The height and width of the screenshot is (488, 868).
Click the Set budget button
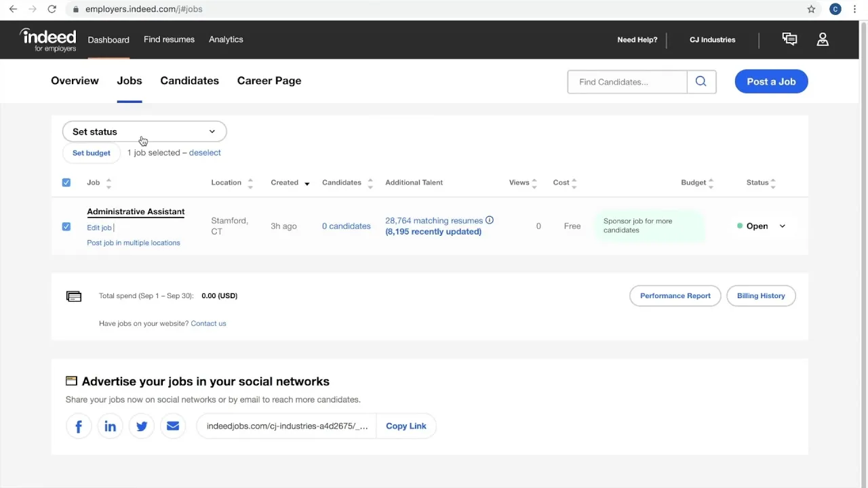tap(92, 153)
